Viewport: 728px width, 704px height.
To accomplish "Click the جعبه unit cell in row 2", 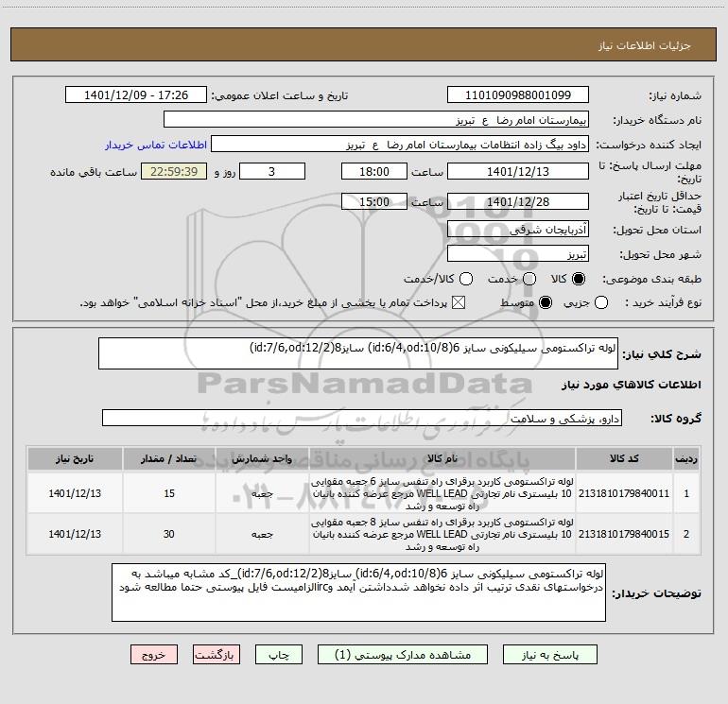I will tap(262, 534).
